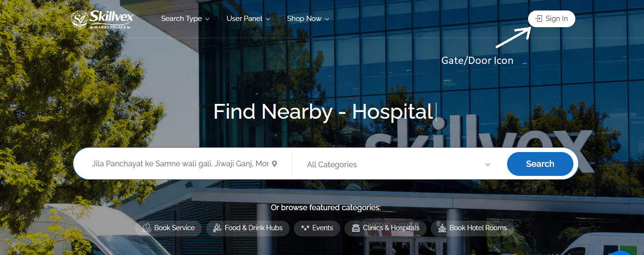The width and height of the screenshot is (644, 255).
Task: Click the Food & Drink Hubs icon
Action: coord(217,228)
